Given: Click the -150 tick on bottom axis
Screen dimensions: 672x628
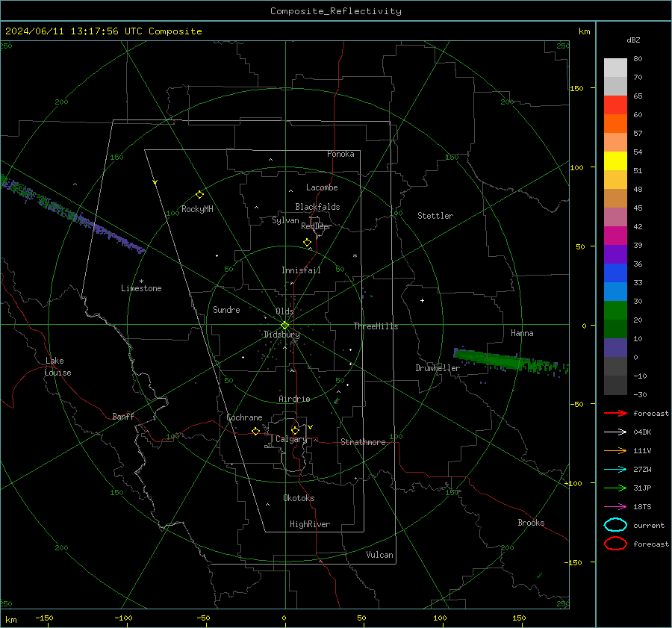Looking at the screenshot, I should click(44, 618).
